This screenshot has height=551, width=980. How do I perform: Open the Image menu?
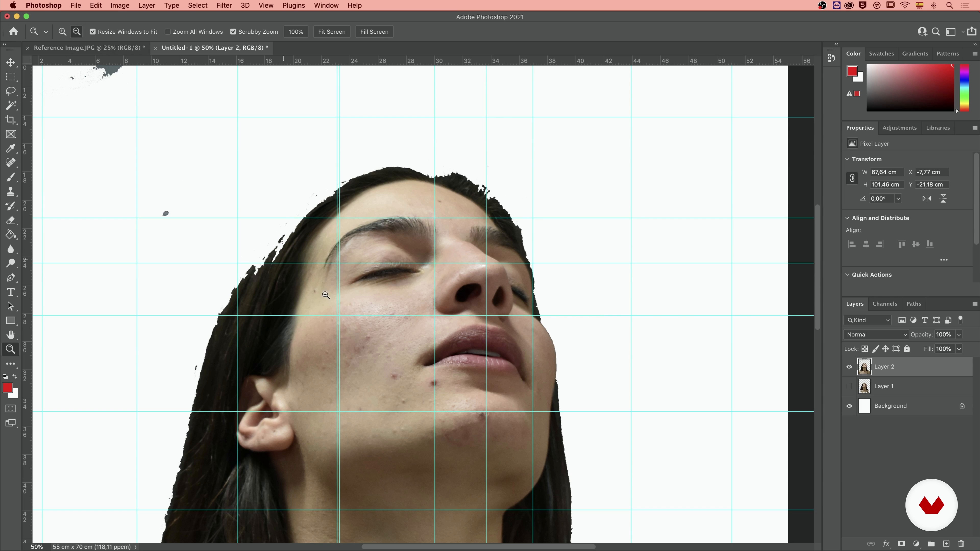(120, 5)
